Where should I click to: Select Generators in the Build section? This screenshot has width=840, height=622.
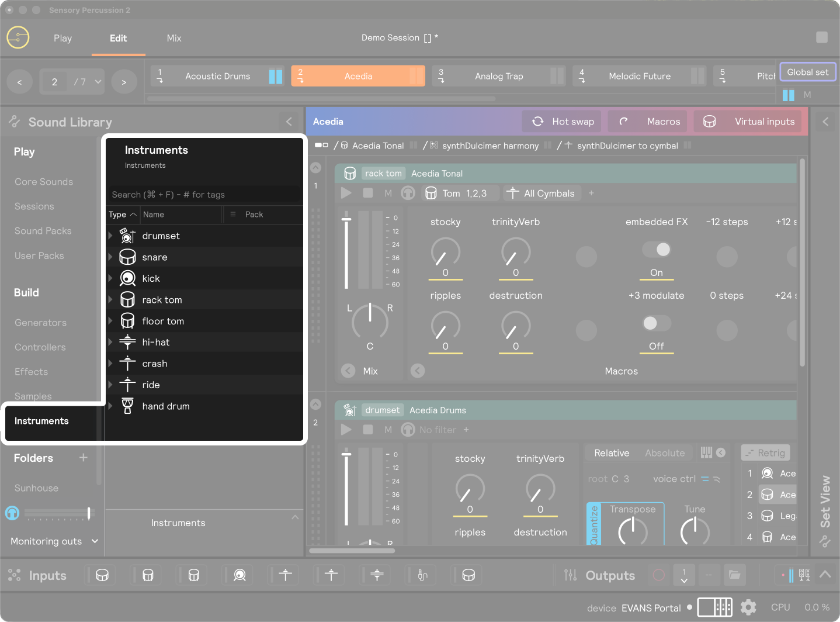[x=40, y=323]
